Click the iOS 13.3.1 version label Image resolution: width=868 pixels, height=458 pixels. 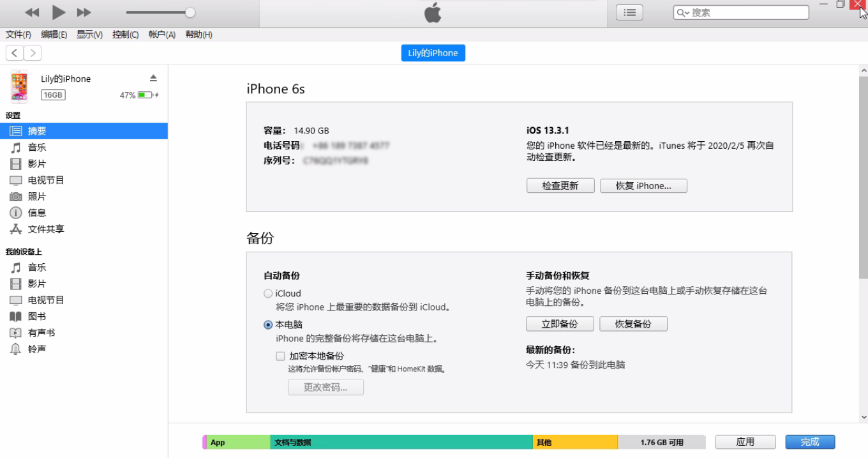548,130
